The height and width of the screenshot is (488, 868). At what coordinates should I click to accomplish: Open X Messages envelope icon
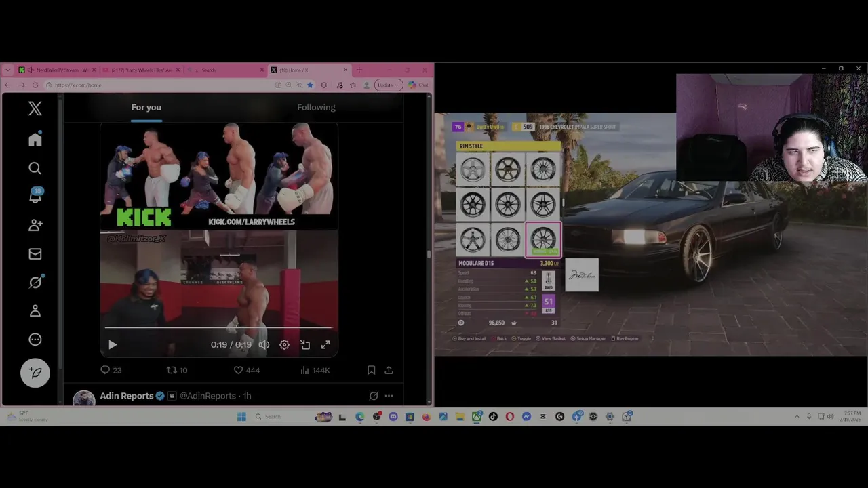(35, 253)
